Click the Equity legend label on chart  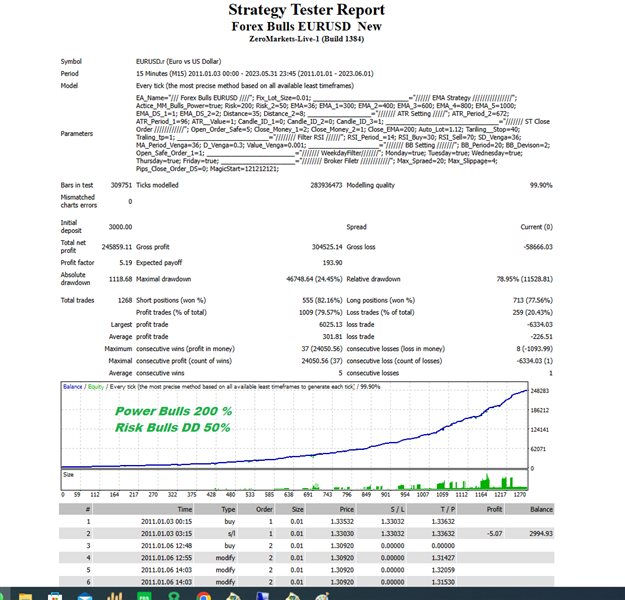coord(96,387)
